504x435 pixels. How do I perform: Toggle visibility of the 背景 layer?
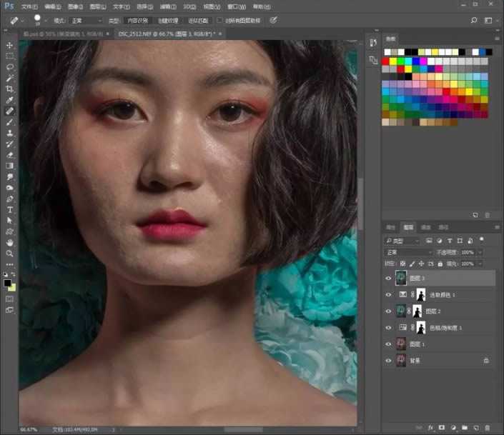pos(389,361)
